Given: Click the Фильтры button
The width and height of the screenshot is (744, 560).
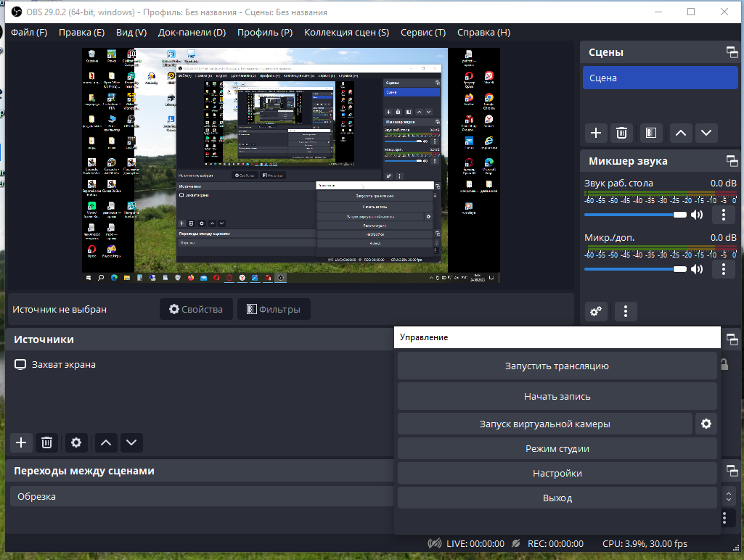Looking at the screenshot, I should click(x=274, y=309).
